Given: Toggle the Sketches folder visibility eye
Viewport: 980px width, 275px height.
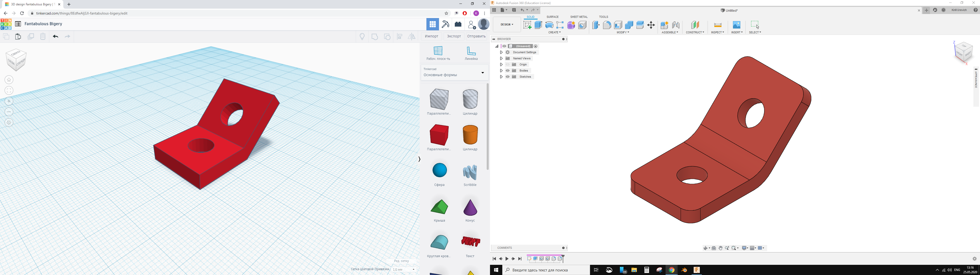Looking at the screenshot, I should [x=508, y=77].
